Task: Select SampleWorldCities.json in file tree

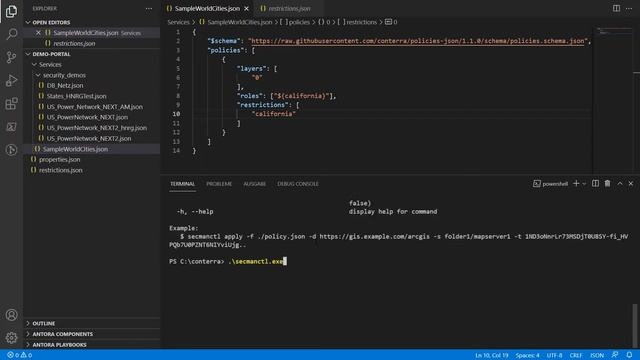Action: [75, 149]
